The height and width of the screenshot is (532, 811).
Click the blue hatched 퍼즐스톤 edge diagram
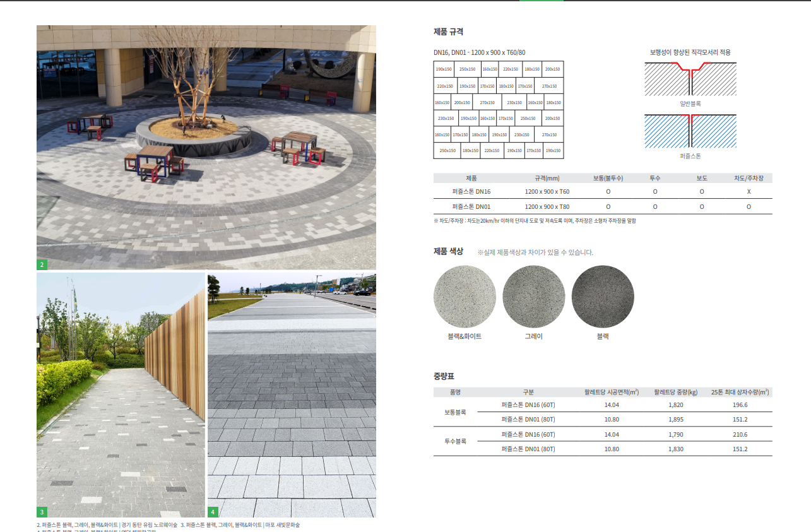tap(690, 131)
